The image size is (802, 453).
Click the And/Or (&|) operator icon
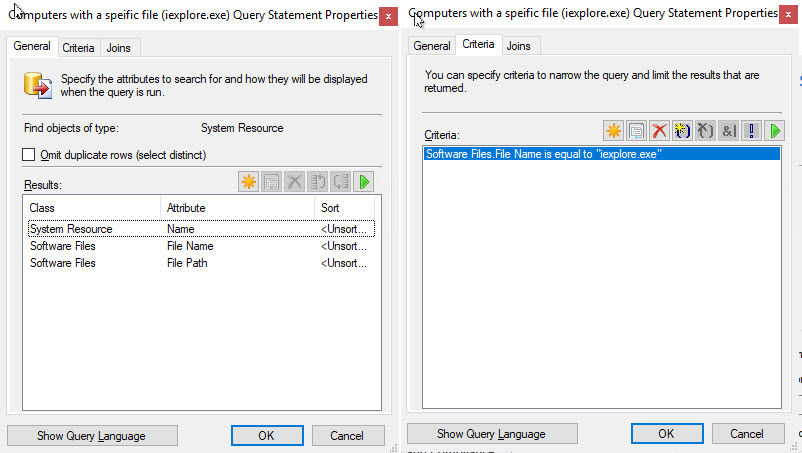tap(728, 131)
